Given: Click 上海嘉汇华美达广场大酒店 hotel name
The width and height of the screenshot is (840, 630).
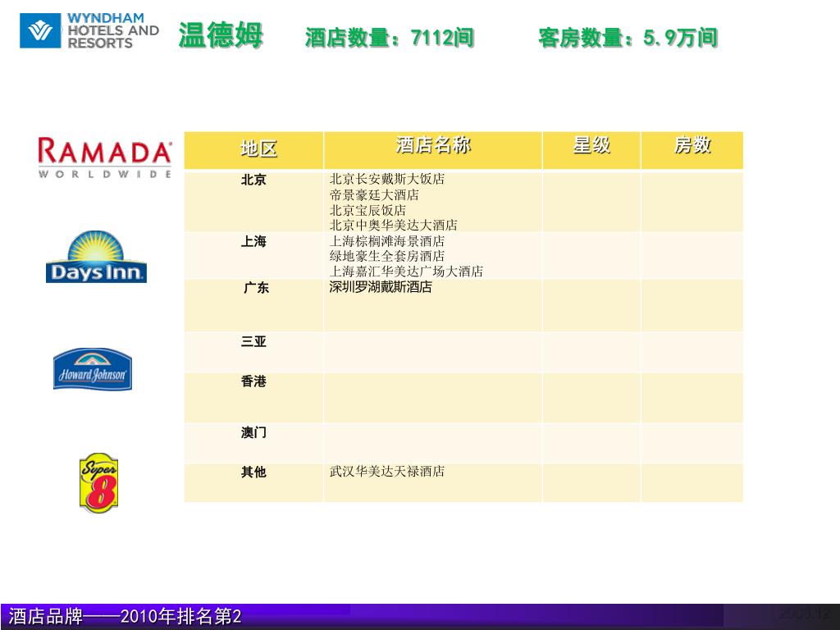Looking at the screenshot, I should pyautogui.click(x=406, y=272).
